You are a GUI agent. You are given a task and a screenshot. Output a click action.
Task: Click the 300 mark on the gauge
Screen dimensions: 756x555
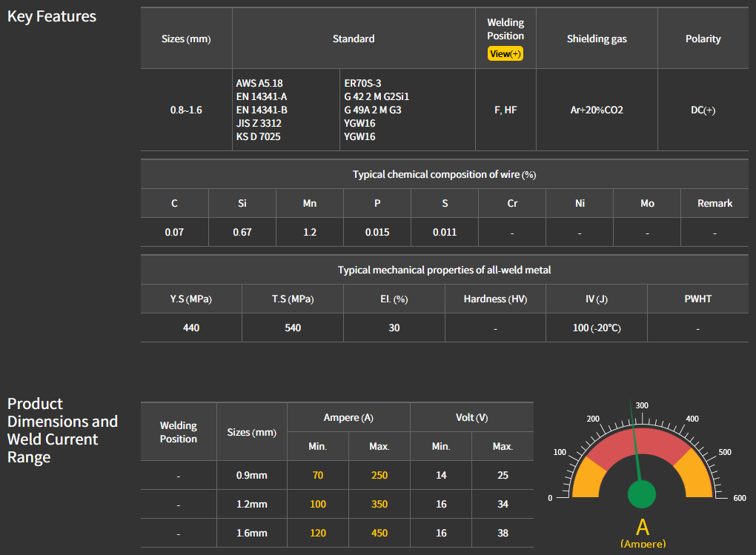[642, 405]
